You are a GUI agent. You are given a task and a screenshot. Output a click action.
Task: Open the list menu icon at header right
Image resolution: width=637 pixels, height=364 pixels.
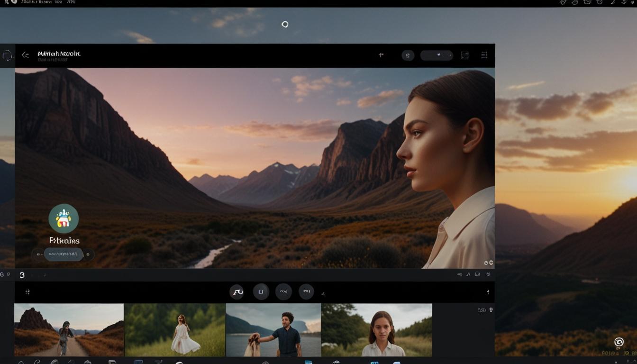pyautogui.click(x=484, y=55)
